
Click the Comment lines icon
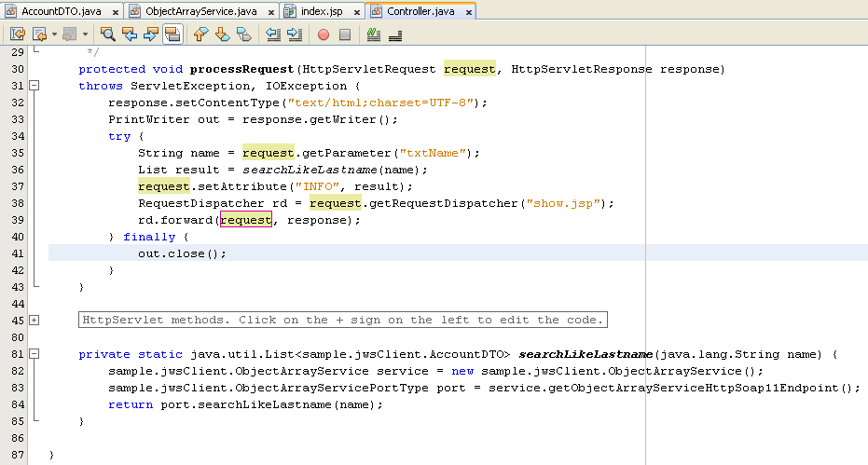374,34
